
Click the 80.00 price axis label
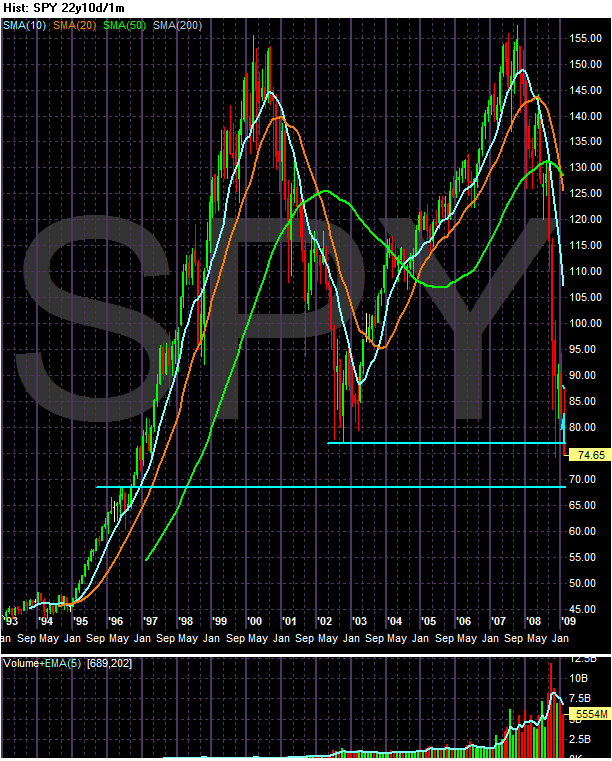coord(582,427)
